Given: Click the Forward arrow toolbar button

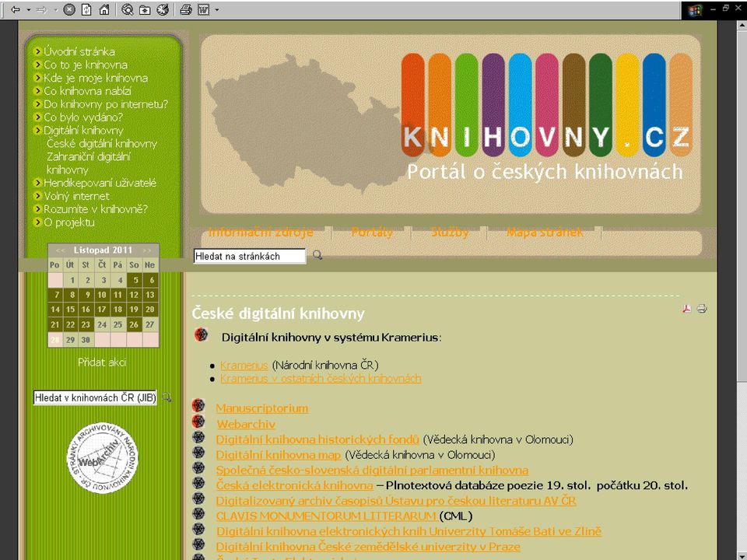Looking at the screenshot, I should pyautogui.click(x=42, y=9).
